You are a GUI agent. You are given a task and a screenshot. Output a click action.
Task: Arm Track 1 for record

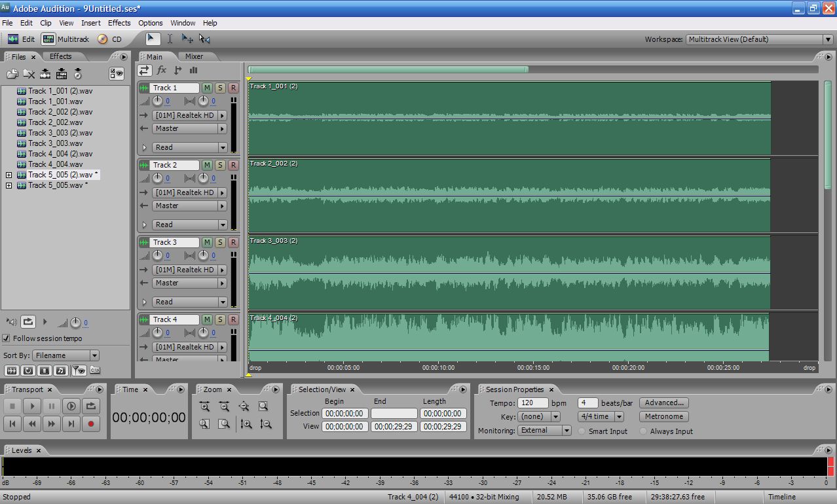(x=233, y=88)
